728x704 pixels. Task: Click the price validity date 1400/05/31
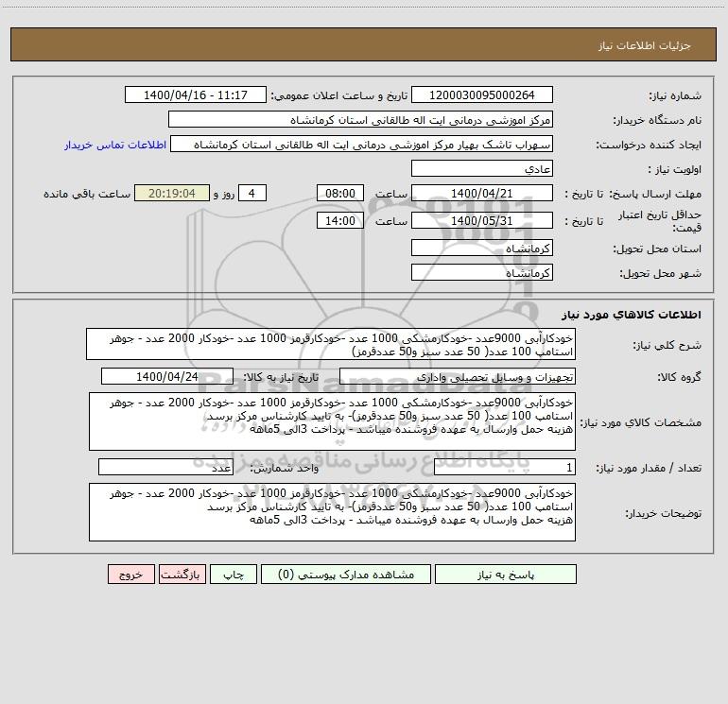(x=482, y=220)
